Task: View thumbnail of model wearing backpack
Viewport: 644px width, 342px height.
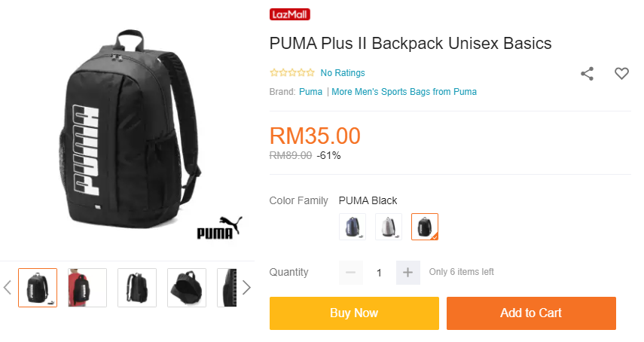Action: pos(87,288)
